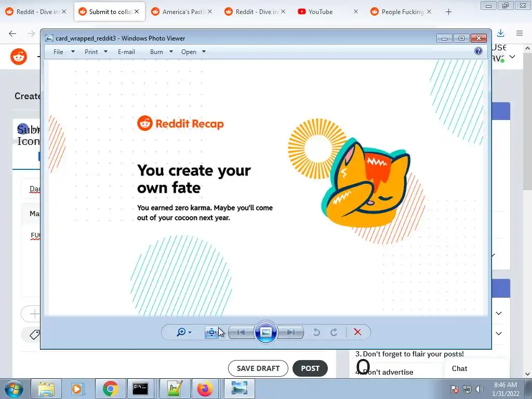
Task: Open Photo Viewer help icon
Action: click(x=478, y=51)
